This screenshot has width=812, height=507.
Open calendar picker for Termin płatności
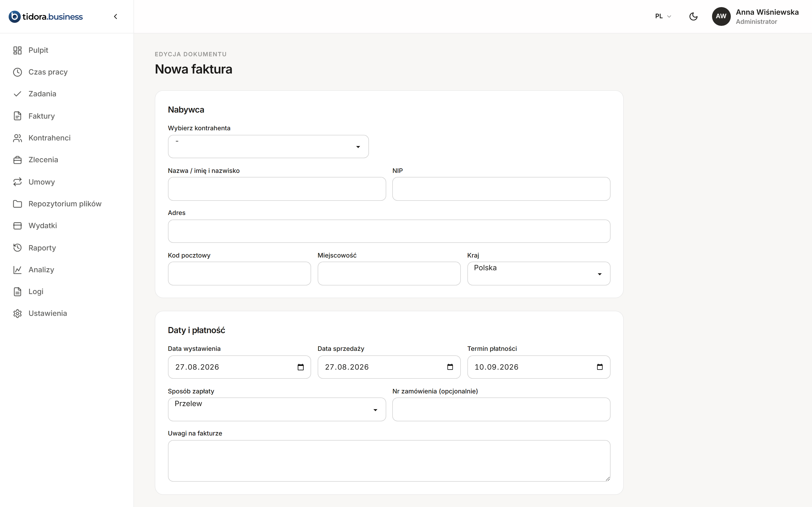pos(600,367)
